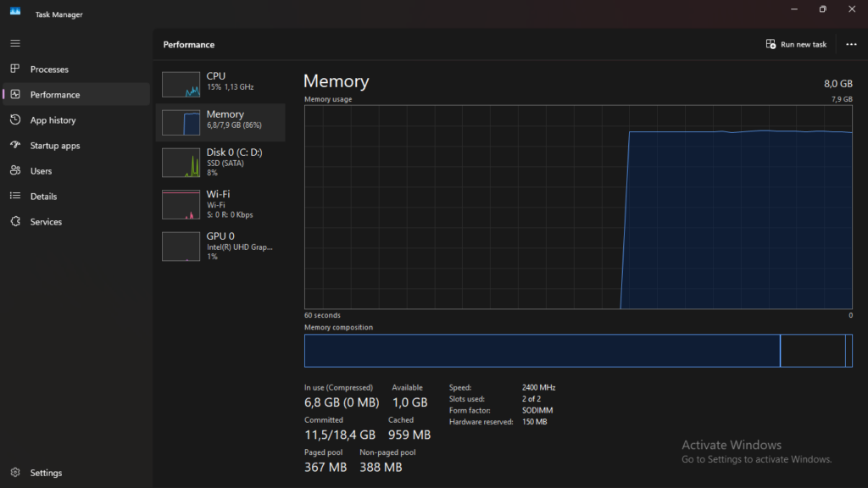Click the Task Manager app icon in title bar
This screenshot has width=868, height=488.
[15, 11]
